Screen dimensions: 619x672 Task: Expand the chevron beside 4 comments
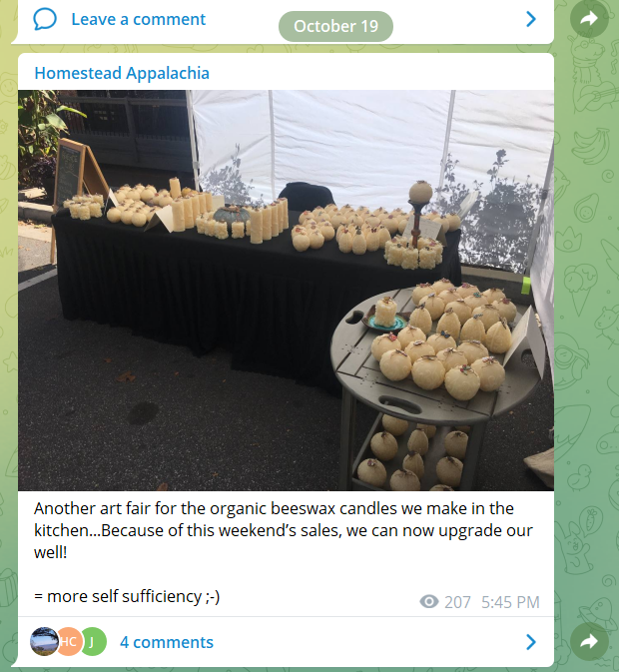531,642
